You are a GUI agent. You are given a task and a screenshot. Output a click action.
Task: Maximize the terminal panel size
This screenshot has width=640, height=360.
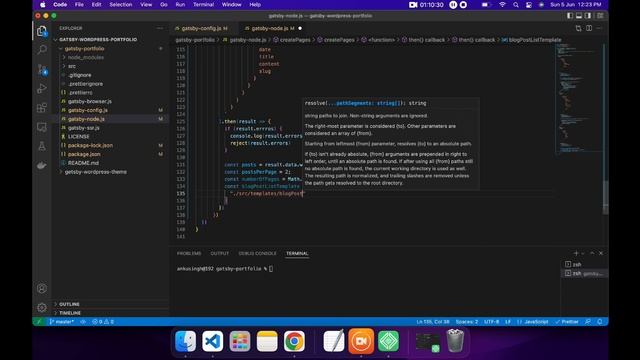pos(592,253)
